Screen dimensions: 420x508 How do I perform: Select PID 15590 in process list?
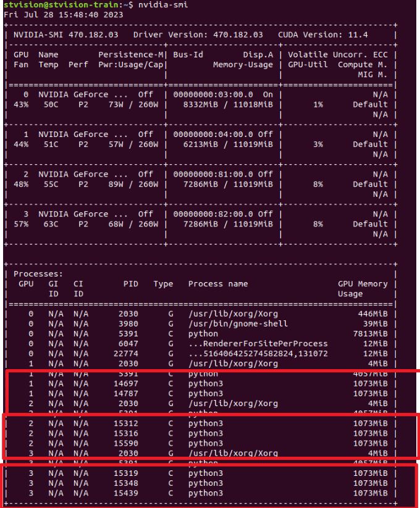click(126, 444)
